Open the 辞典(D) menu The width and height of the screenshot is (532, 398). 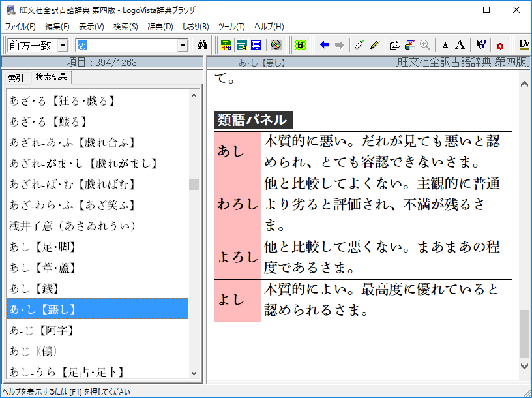[160, 27]
